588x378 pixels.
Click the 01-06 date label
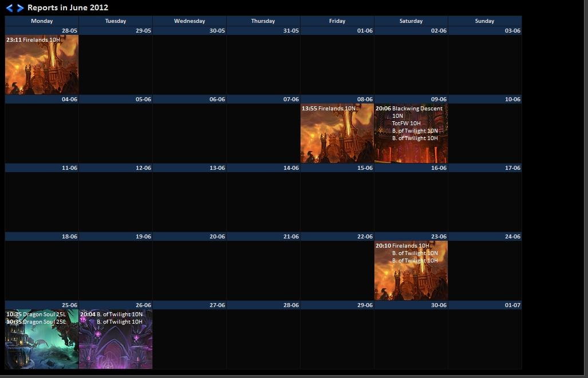click(365, 31)
